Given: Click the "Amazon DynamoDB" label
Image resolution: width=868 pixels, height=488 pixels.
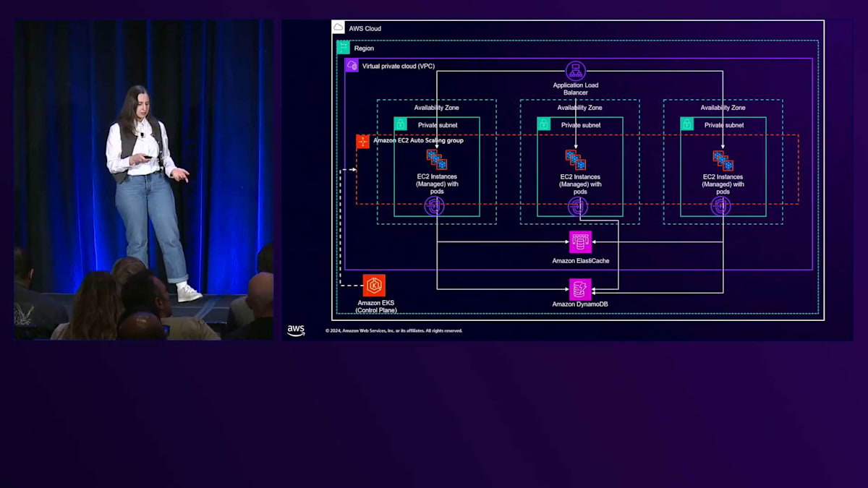Looking at the screenshot, I should point(580,305).
